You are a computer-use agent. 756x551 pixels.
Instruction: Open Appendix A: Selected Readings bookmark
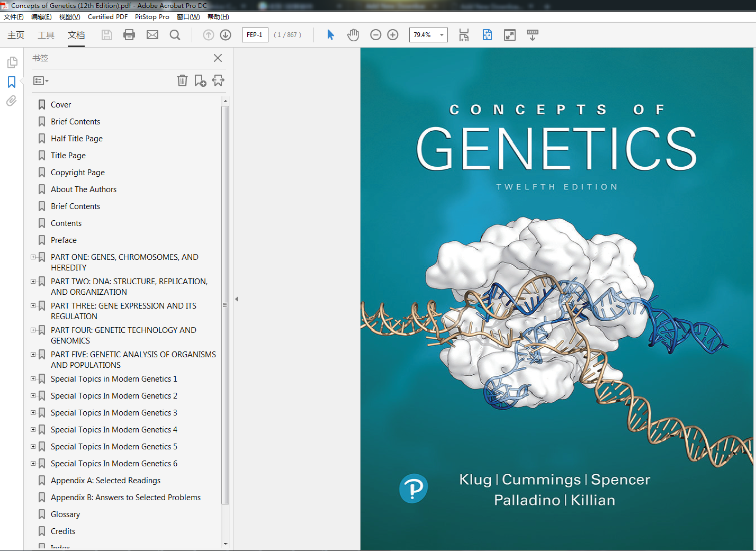point(105,481)
